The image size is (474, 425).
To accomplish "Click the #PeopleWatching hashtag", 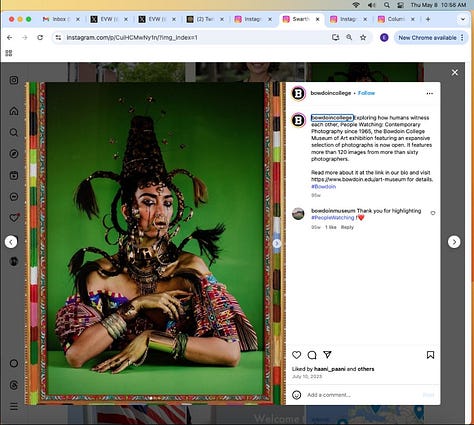I will (x=333, y=218).
